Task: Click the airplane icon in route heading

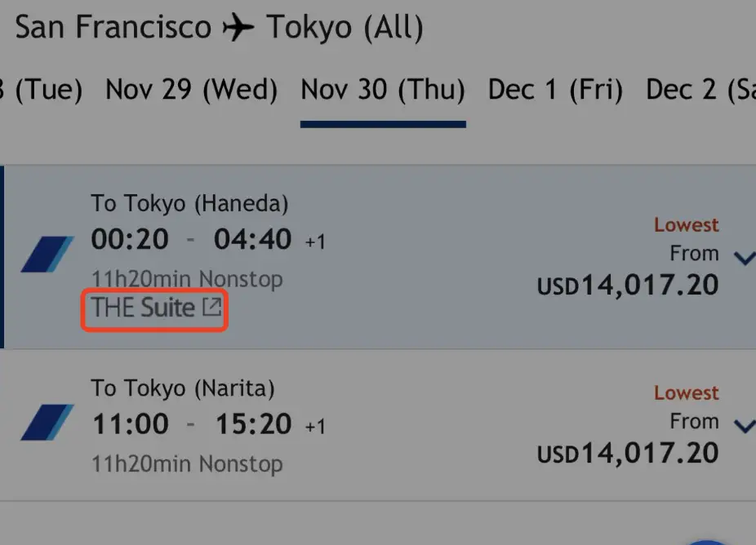Action: [x=238, y=27]
